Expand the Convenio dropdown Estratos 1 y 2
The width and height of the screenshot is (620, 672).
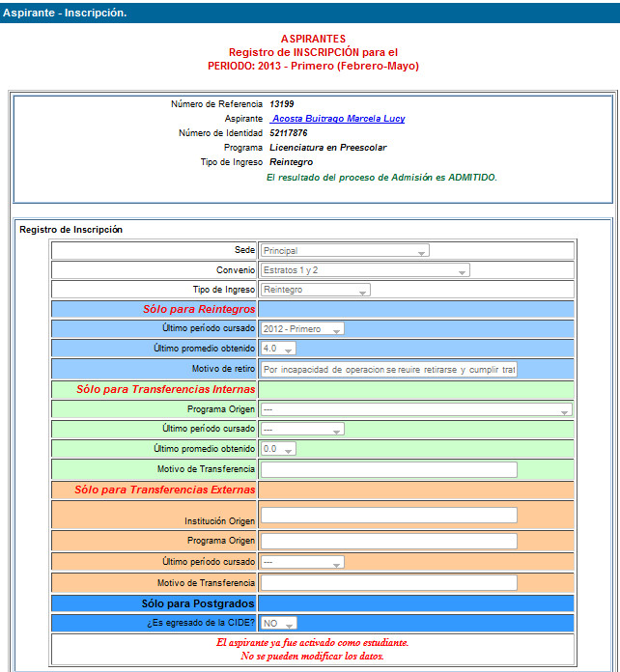(365, 270)
